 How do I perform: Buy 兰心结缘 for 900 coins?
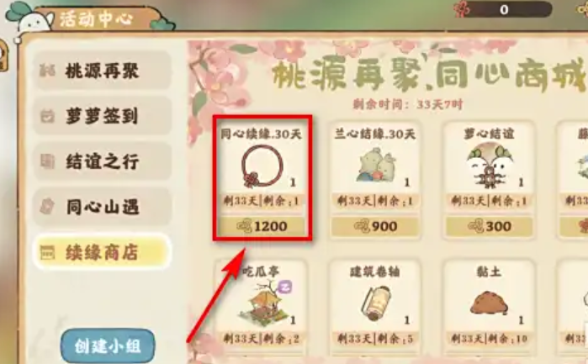click(375, 226)
